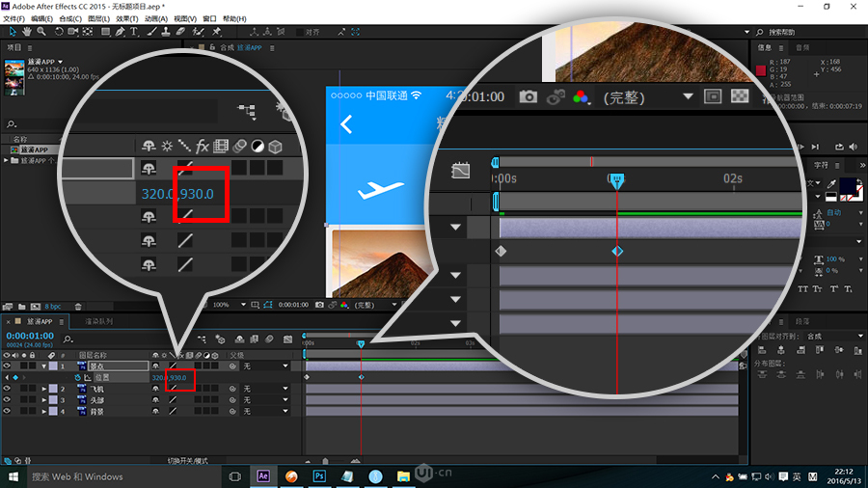Open the 效果(T) menu
868x488 pixels.
coord(125,18)
